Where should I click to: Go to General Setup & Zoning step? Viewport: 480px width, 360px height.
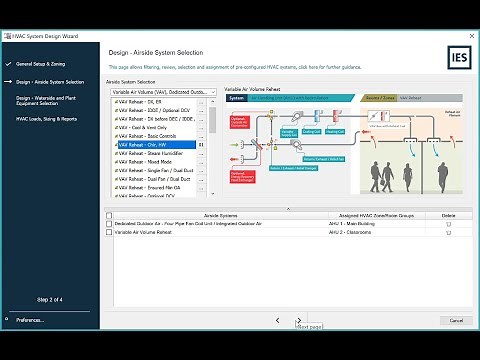[x=40, y=64]
